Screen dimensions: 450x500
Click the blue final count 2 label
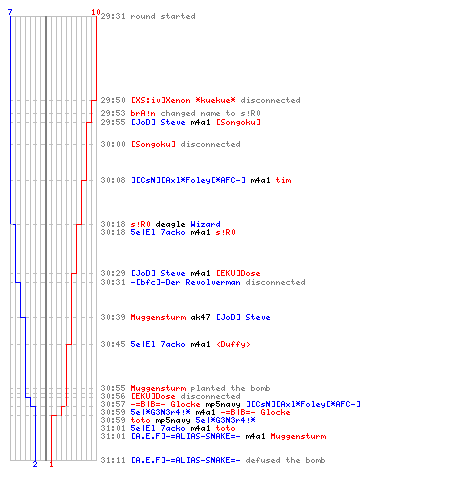point(35,464)
